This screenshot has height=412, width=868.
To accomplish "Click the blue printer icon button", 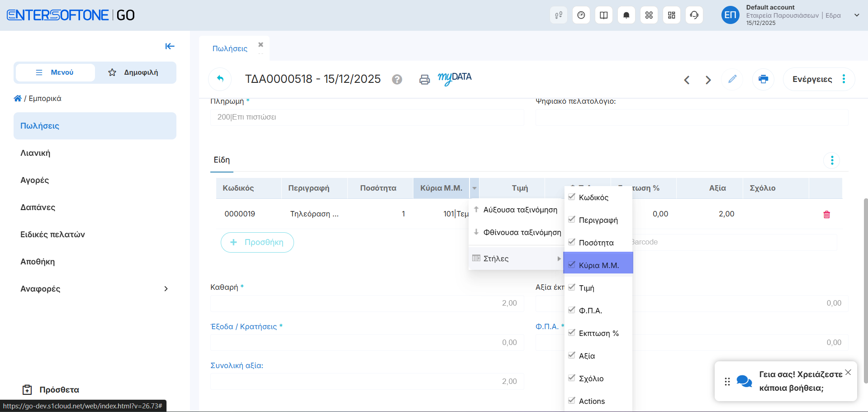I will coord(763,79).
